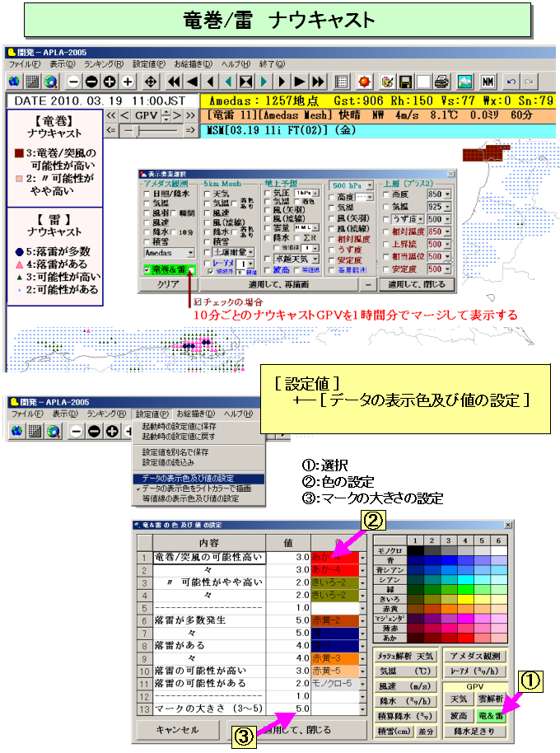Open color dropdown for 落雷が多数発生 row 6

[x=363, y=620]
